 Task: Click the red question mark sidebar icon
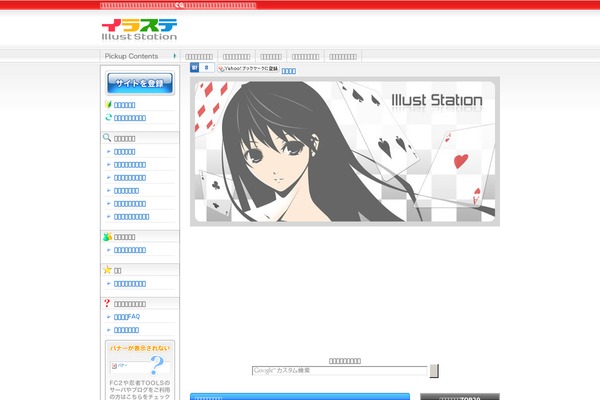(x=107, y=303)
